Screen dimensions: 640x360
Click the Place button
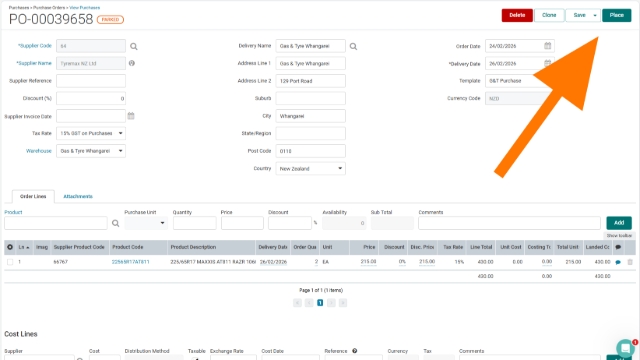(616, 16)
